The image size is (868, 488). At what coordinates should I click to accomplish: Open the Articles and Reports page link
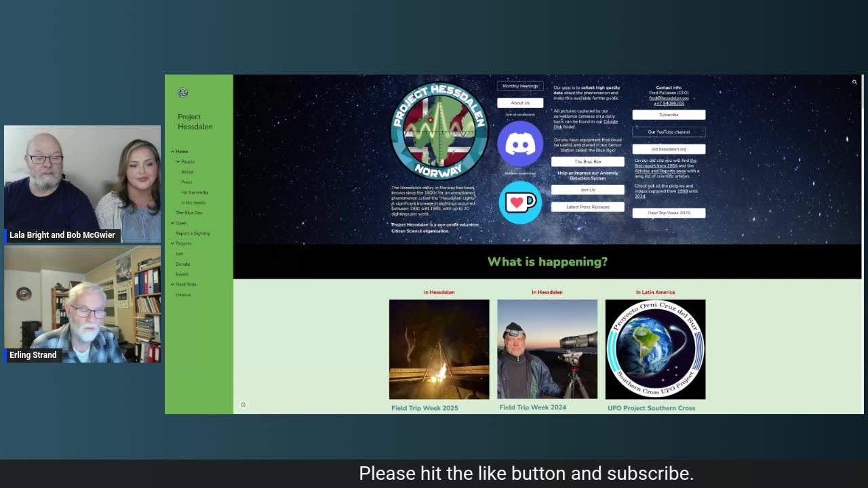point(659,171)
